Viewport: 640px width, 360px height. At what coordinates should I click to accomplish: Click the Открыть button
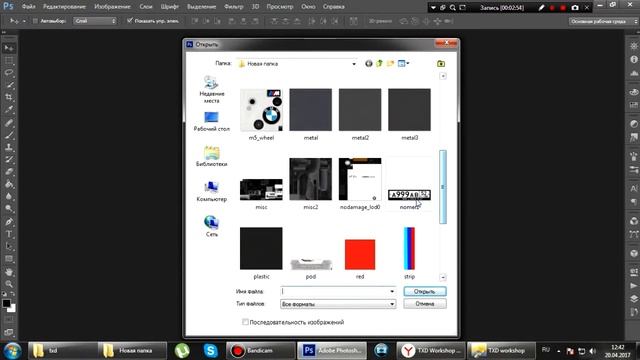(424, 291)
